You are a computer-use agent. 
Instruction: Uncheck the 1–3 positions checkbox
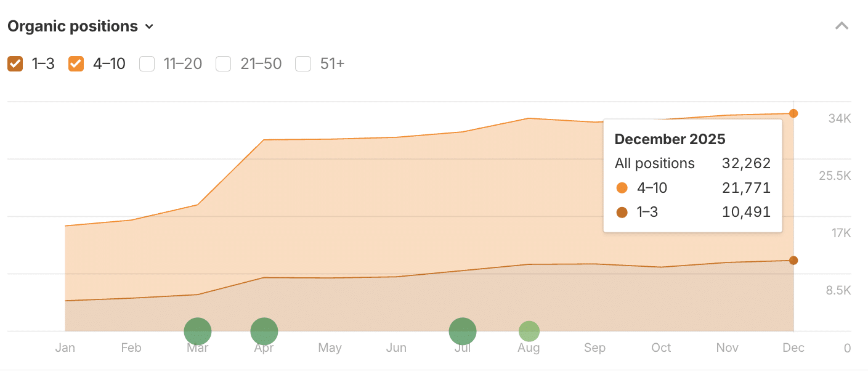click(15, 63)
